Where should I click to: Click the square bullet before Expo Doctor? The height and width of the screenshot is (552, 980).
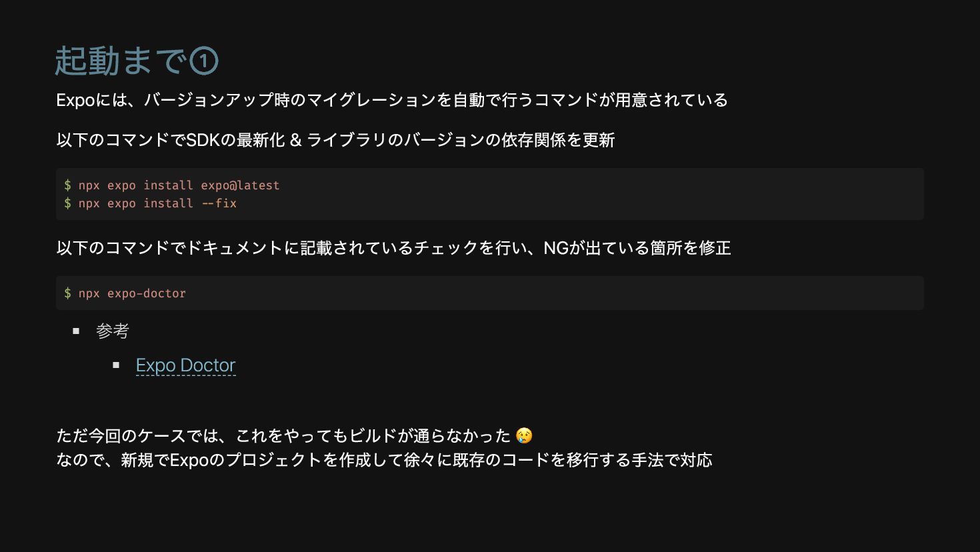click(116, 365)
